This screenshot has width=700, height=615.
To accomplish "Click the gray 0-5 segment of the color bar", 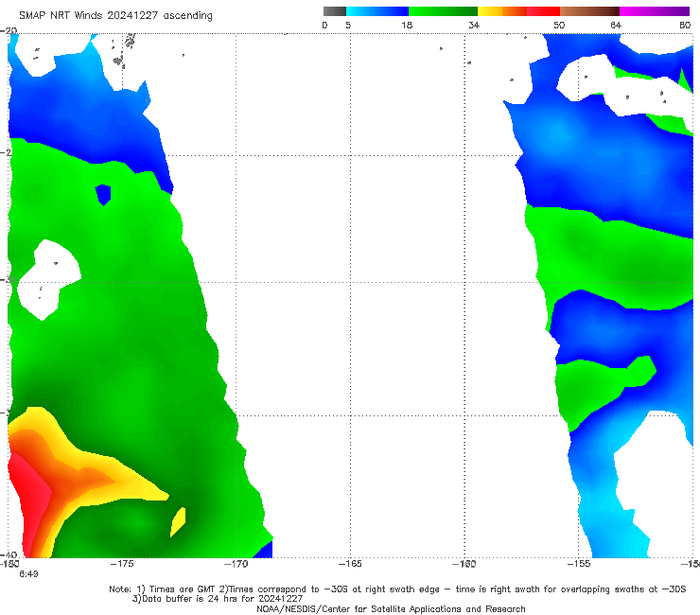I will coord(334,11).
